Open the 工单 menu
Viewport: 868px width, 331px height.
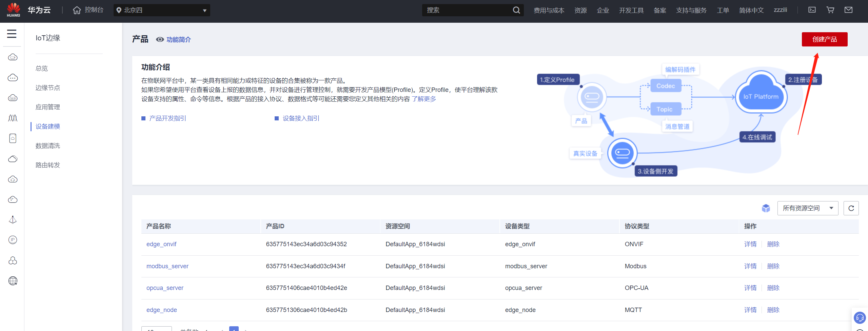point(723,10)
